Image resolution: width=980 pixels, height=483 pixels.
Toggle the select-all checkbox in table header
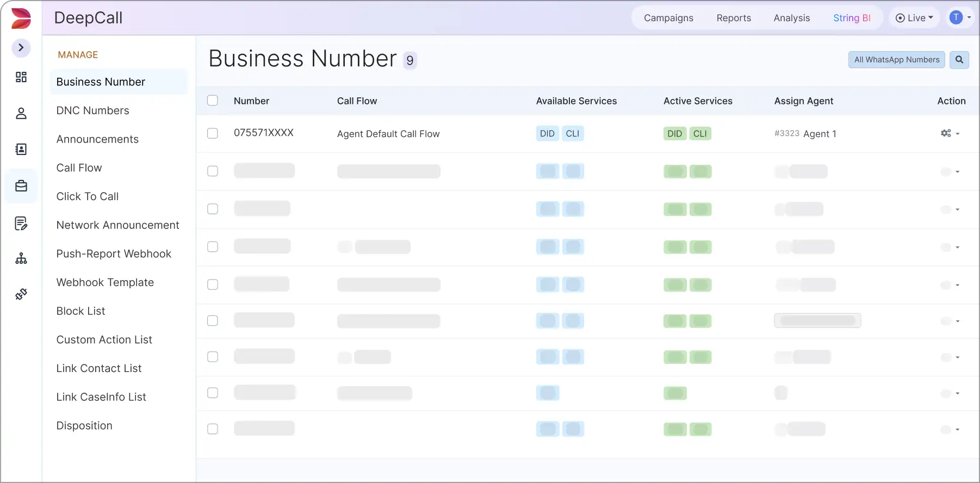(x=213, y=101)
